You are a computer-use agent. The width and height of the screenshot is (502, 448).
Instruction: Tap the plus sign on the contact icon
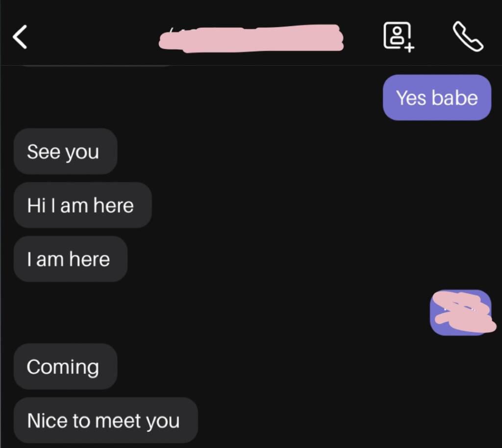click(x=409, y=48)
